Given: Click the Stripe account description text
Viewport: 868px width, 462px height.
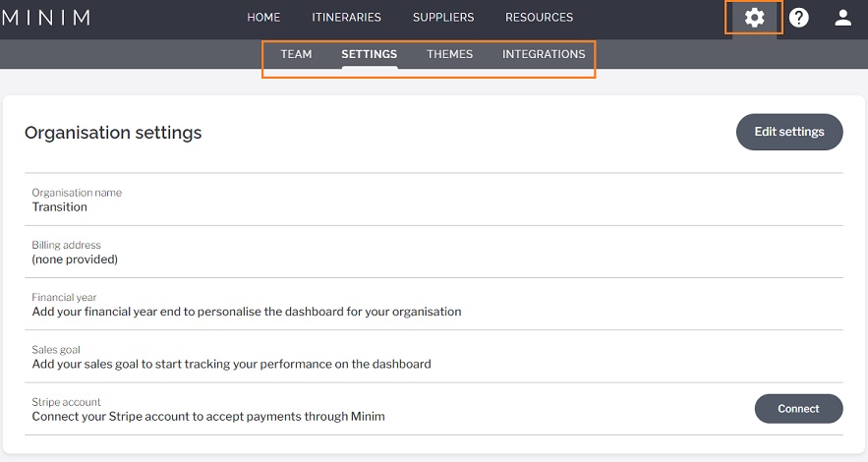Looking at the screenshot, I should pos(208,417).
